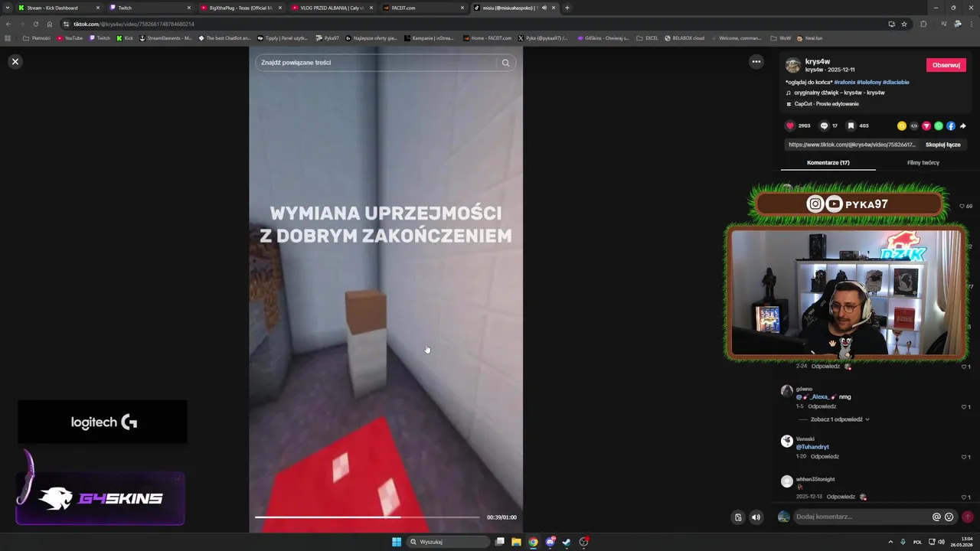The width and height of the screenshot is (980, 551).
Task: Click the search magnifier in related content bar
Action: (505, 63)
